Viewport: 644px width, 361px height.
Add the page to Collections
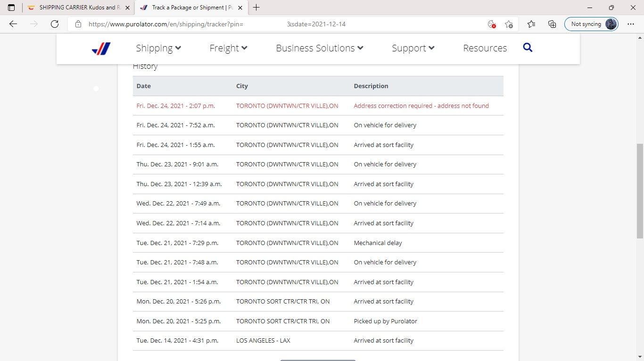coord(552,24)
